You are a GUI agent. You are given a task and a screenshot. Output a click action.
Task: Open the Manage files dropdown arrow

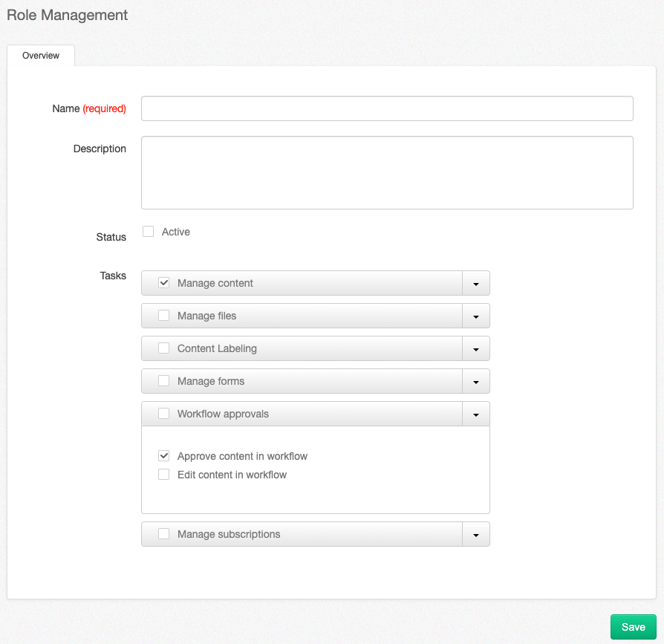click(x=475, y=315)
